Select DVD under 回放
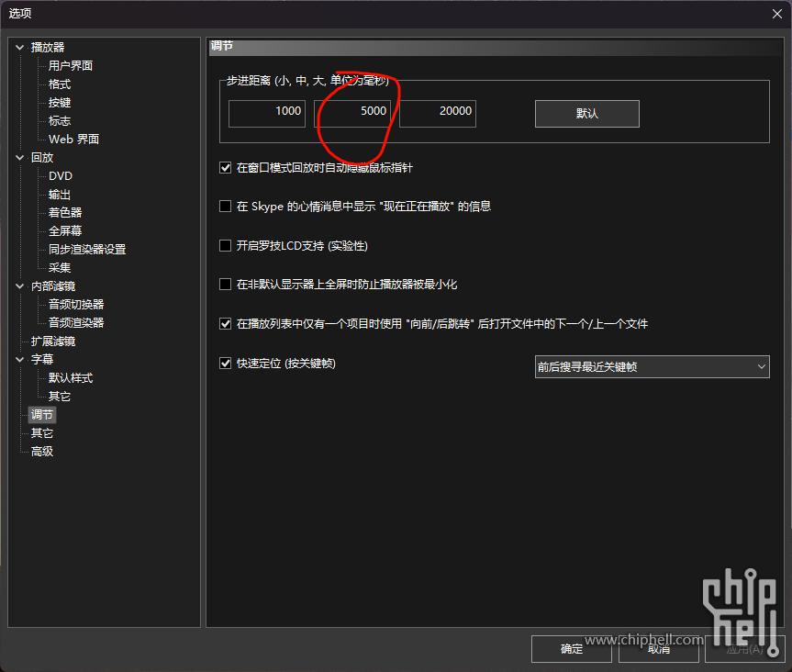792x672 pixels. [61, 176]
